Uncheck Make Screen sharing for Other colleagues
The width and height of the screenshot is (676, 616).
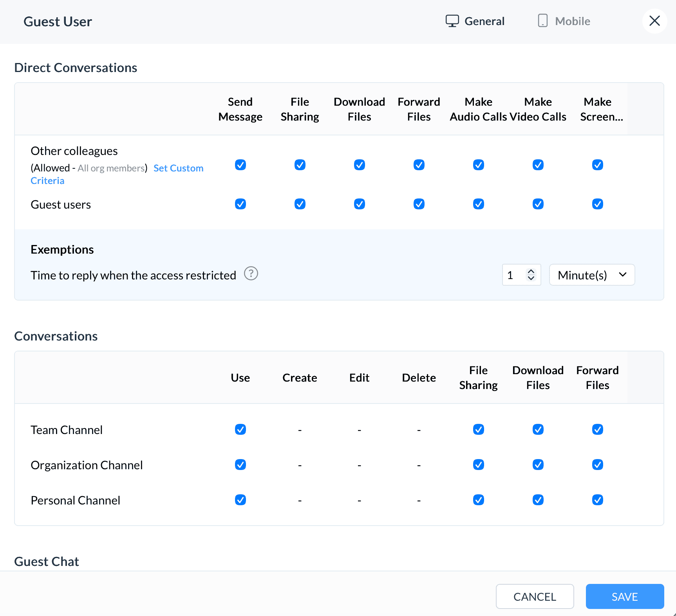click(x=598, y=165)
